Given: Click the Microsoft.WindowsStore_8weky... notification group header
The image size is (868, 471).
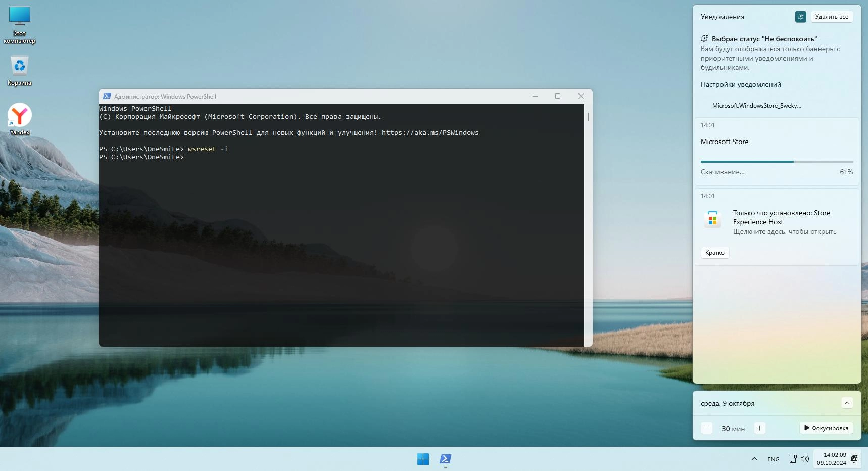Looking at the screenshot, I should click(756, 106).
